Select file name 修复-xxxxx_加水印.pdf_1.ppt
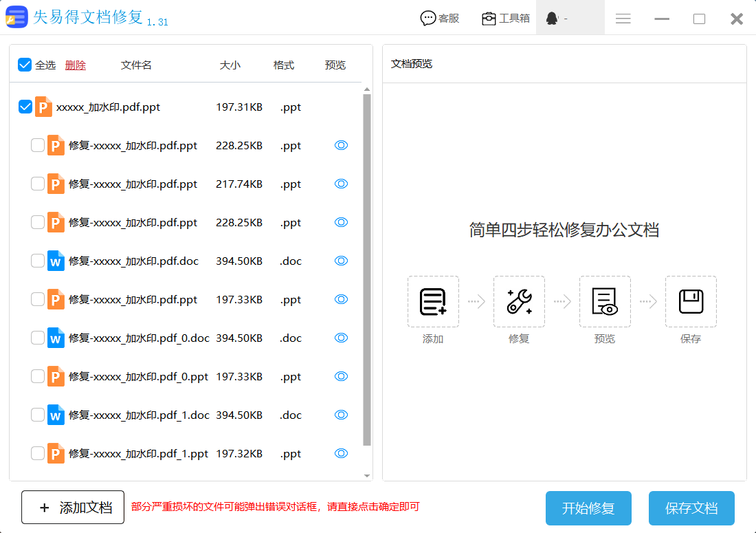 (x=138, y=454)
